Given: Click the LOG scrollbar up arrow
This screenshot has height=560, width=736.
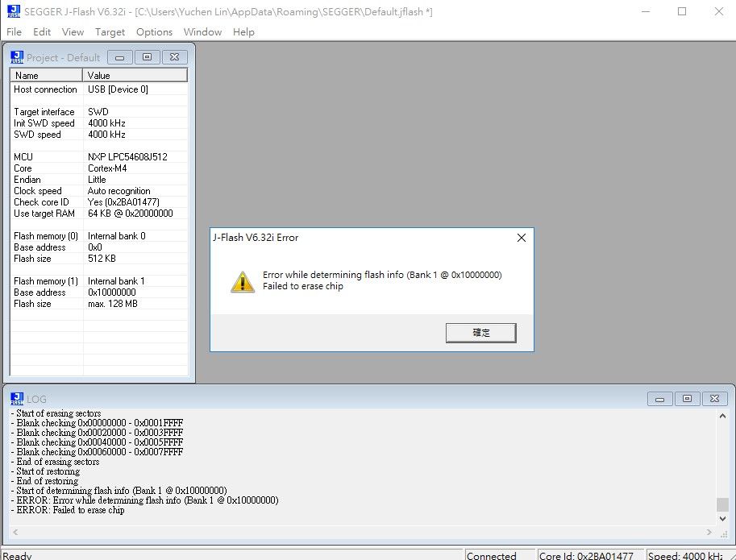Looking at the screenshot, I should pos(722,416).
